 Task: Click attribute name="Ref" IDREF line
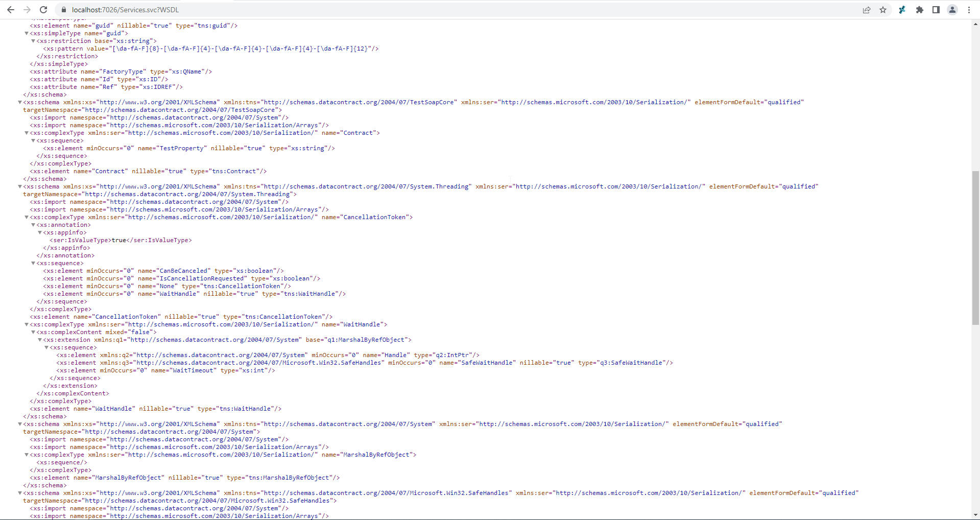(106, 87)
